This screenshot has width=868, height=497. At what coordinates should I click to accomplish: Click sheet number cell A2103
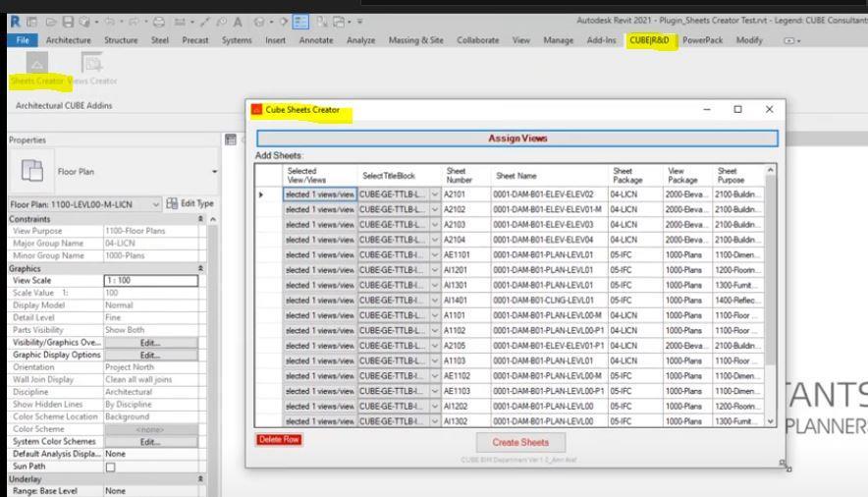click(465, 225)
